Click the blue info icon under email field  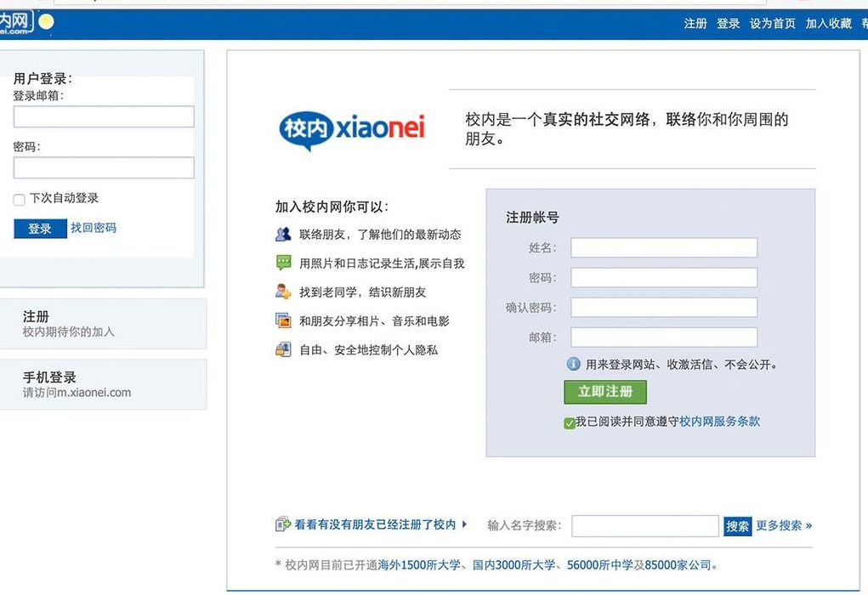[574, 364]
